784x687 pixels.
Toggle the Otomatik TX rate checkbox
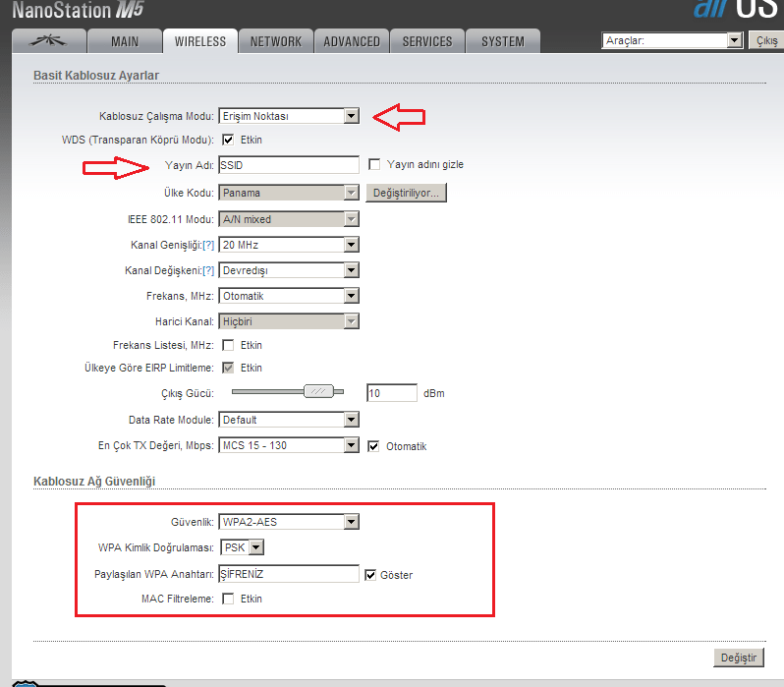pos(373,446)
